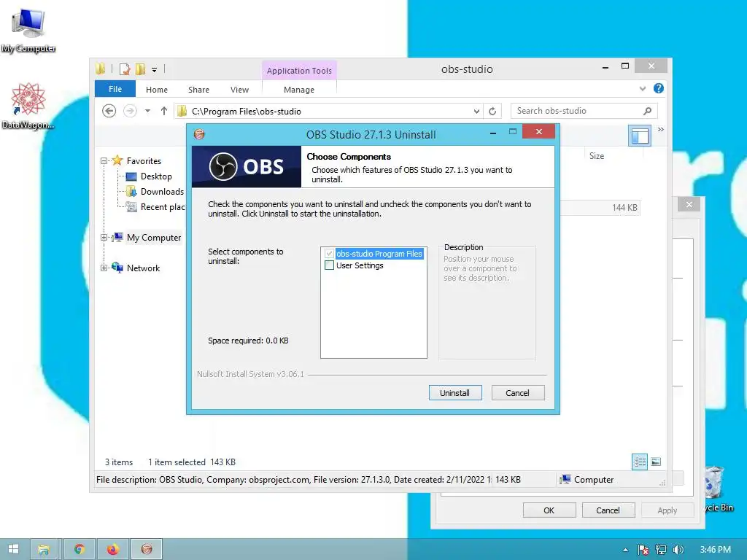747x560 pixels.
Task: Click the Size column header
Action: click(597, 156)
